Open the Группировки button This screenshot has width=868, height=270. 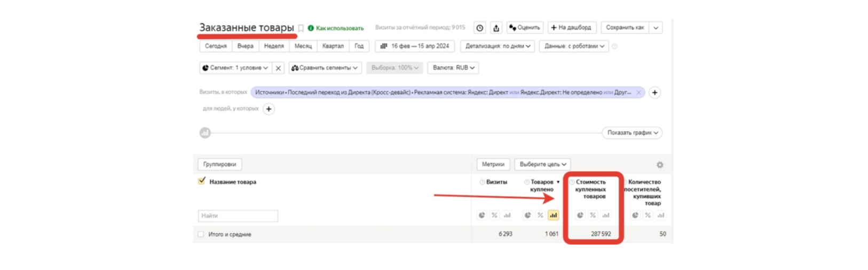point(219,164)
